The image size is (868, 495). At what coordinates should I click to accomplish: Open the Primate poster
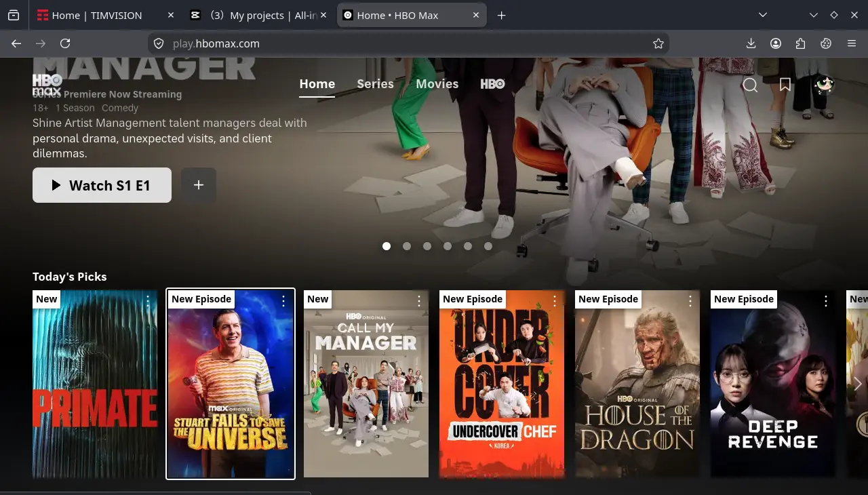(95, 384)
